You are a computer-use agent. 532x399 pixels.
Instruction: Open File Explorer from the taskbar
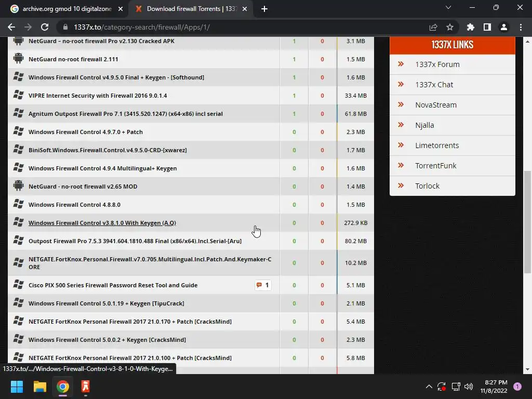click(x=39, y=387)
